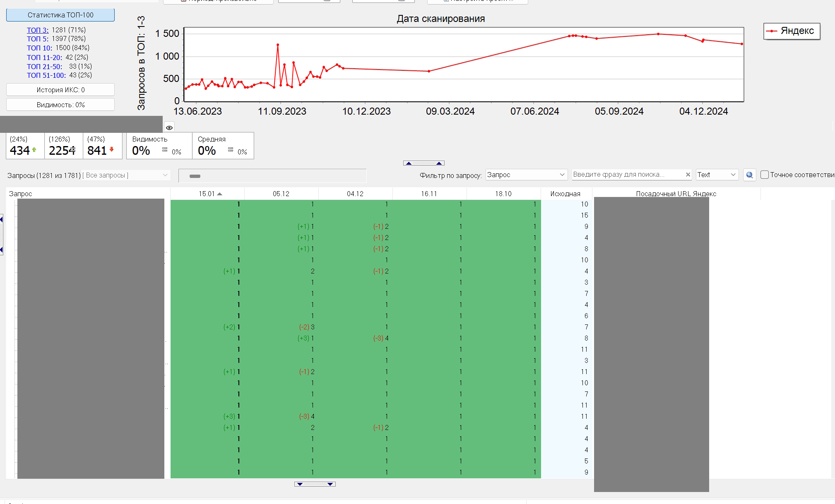Open the ТОП 3 link
The image size is (835, 504).
38,30
